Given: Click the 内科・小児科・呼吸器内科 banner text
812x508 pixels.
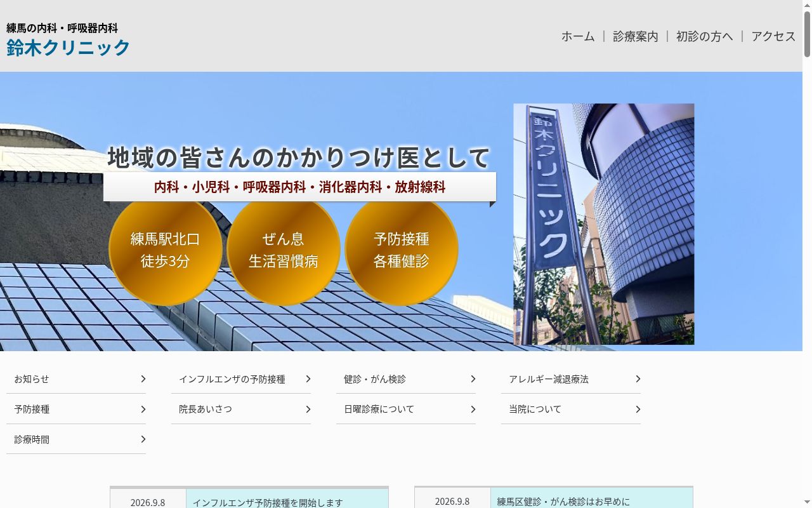Looking at the screenshot, I should click(x=299, y=187).
